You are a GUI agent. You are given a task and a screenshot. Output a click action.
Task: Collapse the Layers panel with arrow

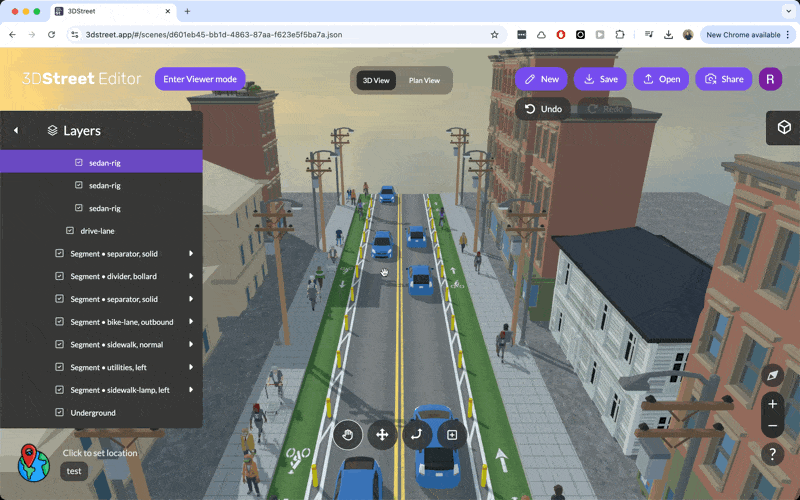(16, 131)
